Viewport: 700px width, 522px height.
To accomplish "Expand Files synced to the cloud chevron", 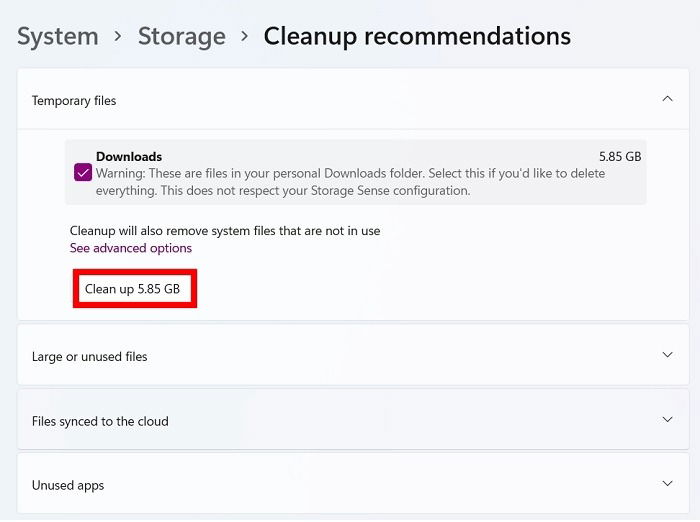I will pyautogui.click(x=667, y=420).
